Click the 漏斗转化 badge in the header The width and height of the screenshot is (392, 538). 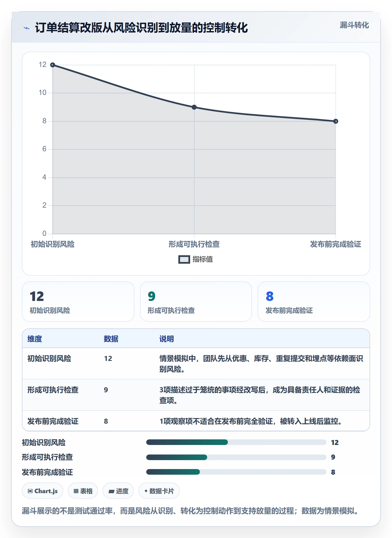coord(354,25)
